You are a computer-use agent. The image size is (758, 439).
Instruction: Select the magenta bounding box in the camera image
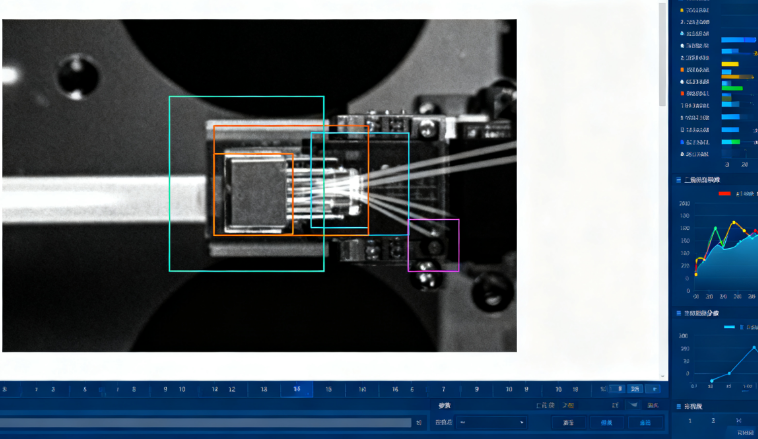433,245
